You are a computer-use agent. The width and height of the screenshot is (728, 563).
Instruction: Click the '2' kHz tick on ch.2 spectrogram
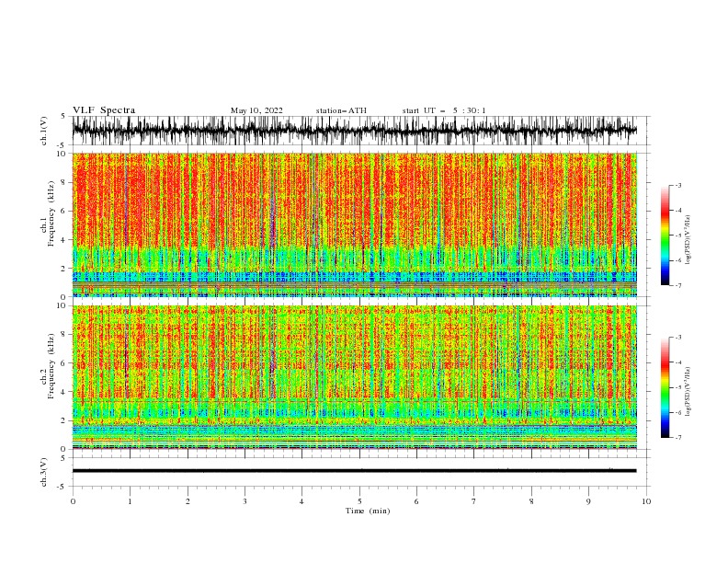click(63, 420)
